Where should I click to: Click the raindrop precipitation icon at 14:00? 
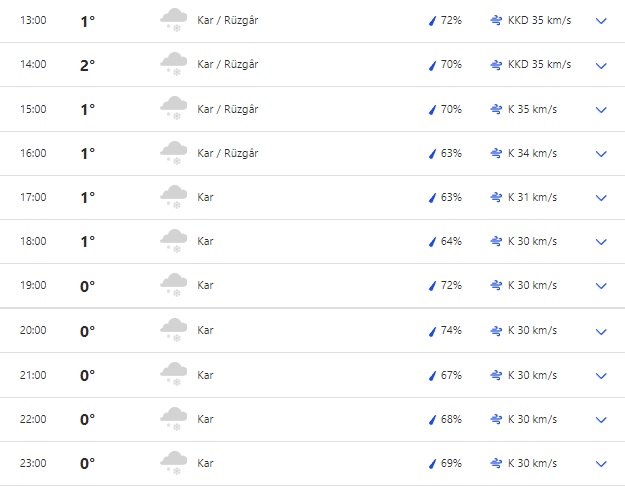tap(432, 65)
